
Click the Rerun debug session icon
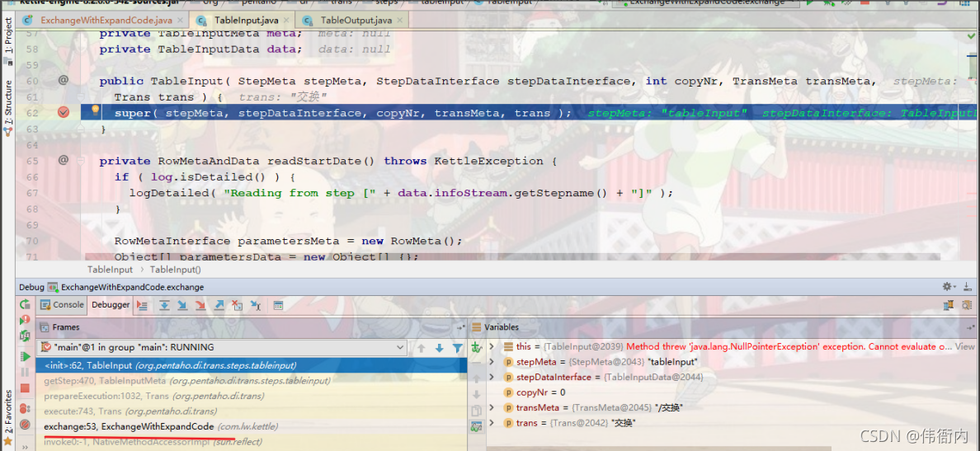[25, 305]
